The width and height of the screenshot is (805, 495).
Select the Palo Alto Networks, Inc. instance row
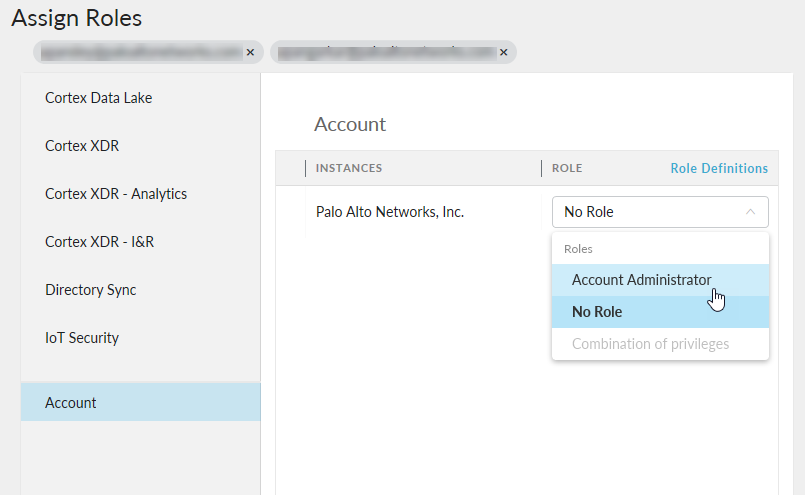pyautogui.click(x=390, y=212)
